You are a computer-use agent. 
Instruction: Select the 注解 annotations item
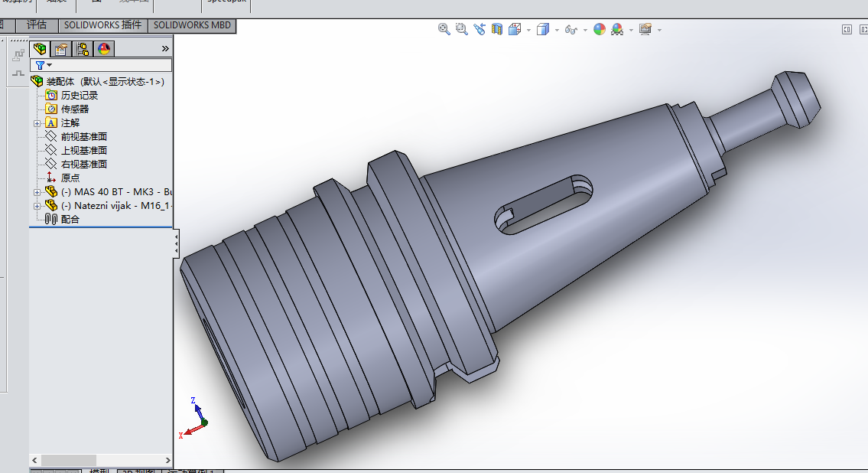[70, 123]
